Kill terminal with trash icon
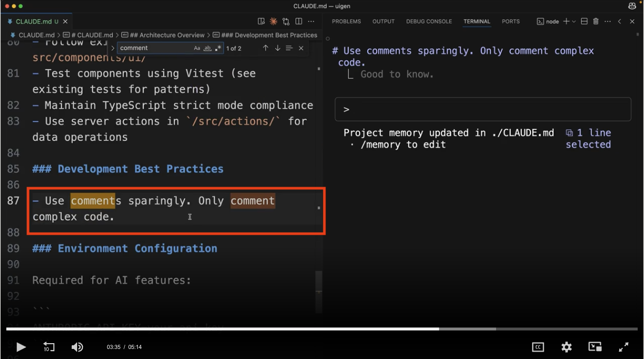 coord(596,22)
